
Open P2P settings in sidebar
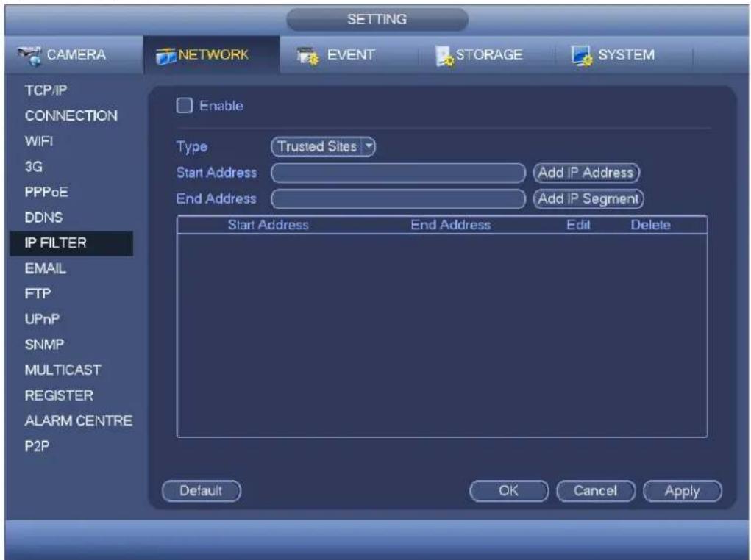37,445
